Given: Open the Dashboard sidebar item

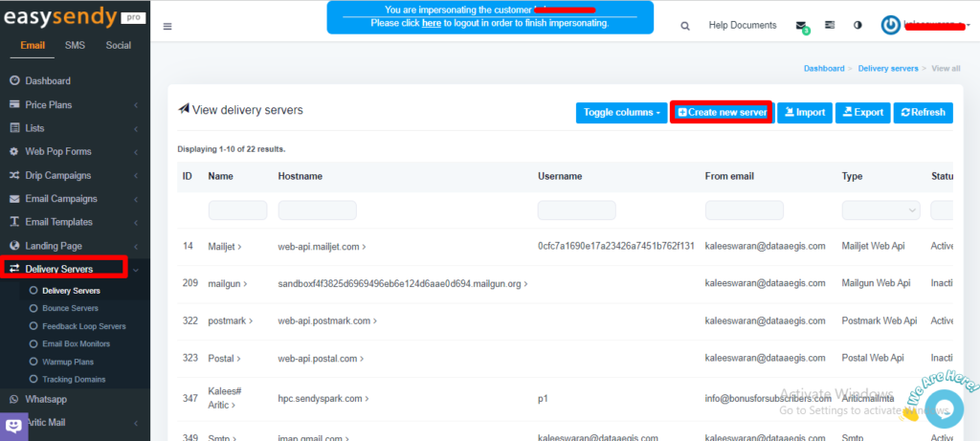Looking at the screenshot, I should 47,81.
